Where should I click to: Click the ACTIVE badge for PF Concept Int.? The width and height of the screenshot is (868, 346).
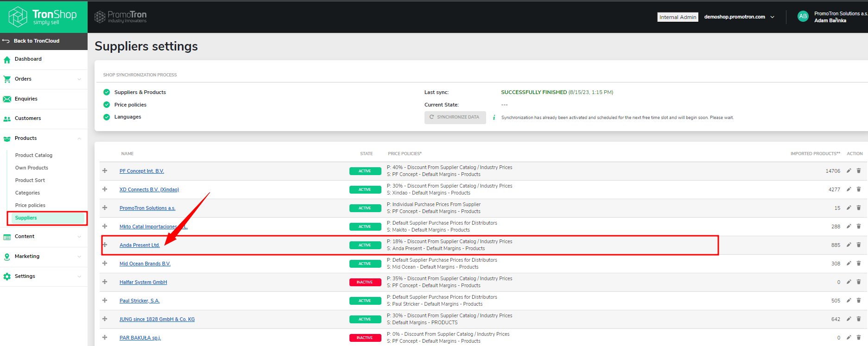[x=365, y=171]
